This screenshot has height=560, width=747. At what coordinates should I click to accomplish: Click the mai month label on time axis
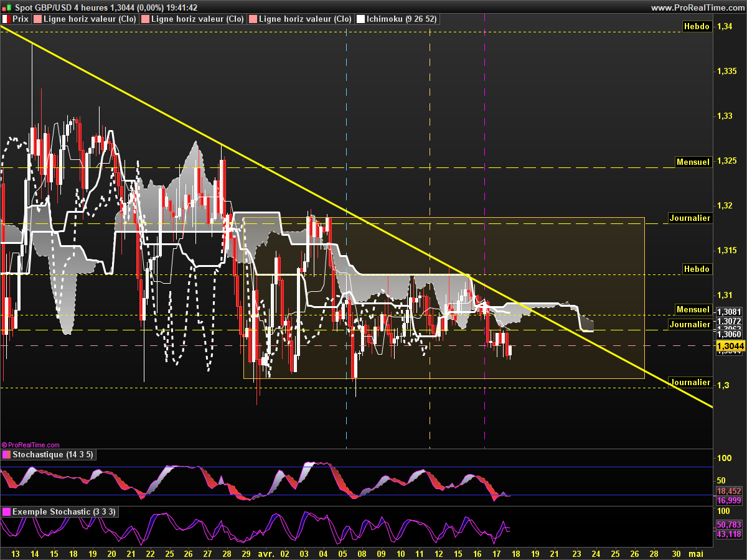696,553
